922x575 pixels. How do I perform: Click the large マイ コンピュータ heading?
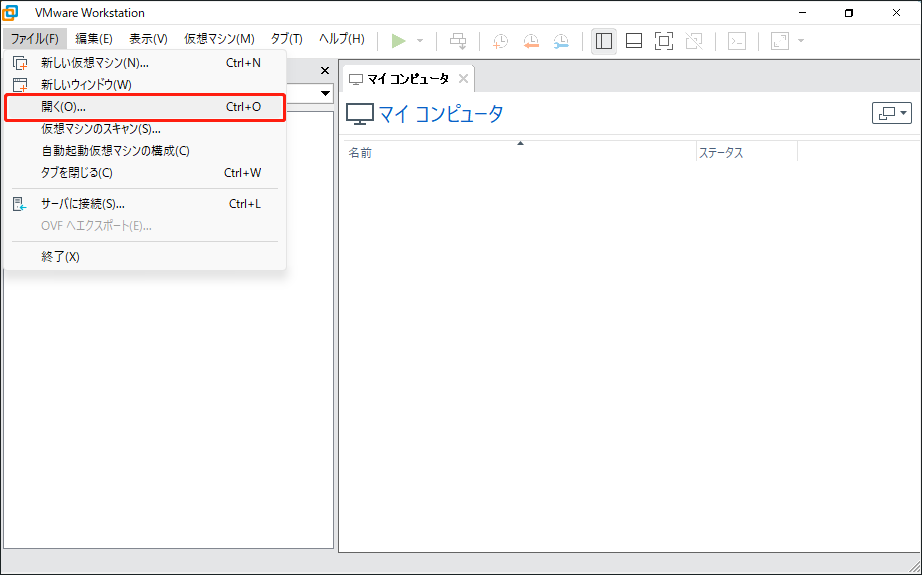pos(441,113)
